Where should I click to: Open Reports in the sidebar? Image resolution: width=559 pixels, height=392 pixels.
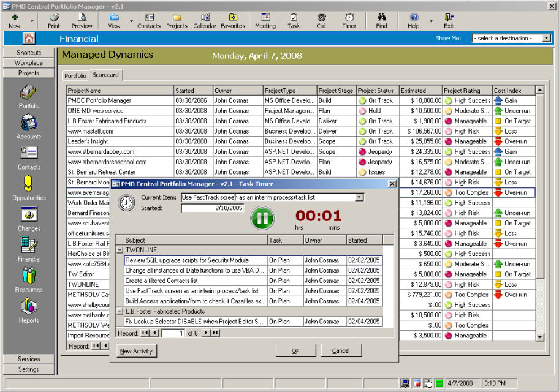(29, 311)
